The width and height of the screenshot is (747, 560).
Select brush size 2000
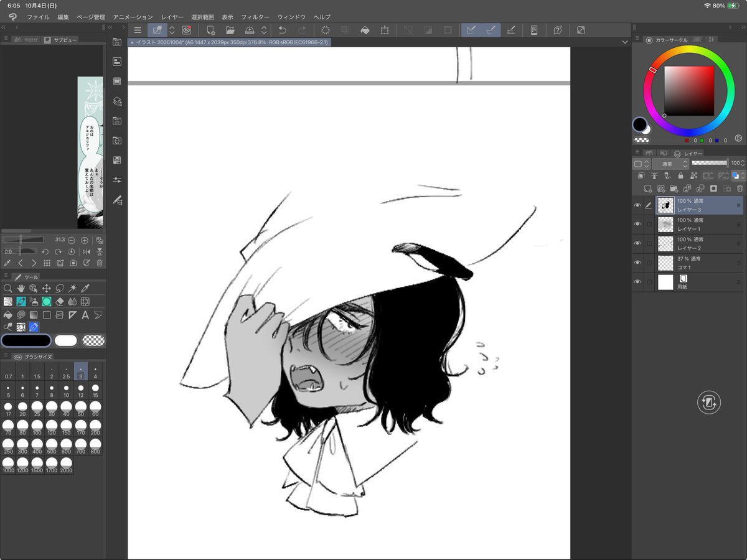(x=66, y=466)
